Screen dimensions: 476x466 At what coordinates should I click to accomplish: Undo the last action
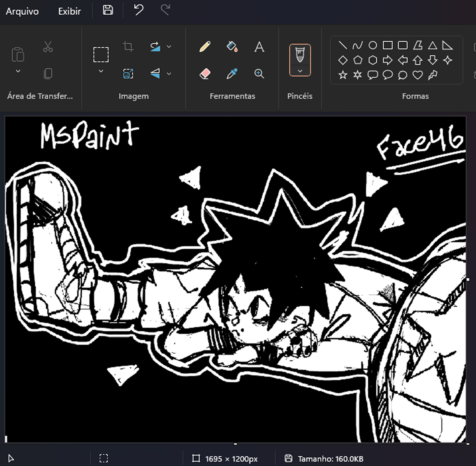138,10
